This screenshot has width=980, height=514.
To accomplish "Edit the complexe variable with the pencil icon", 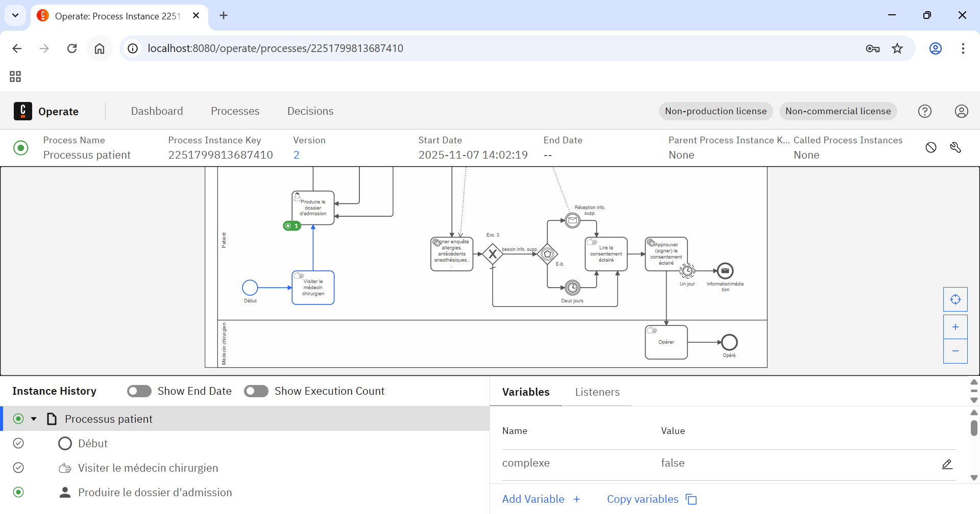I will click(x=947, y=464).
